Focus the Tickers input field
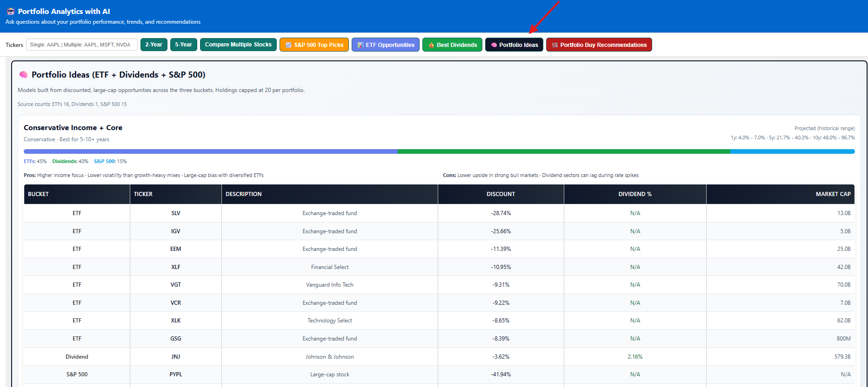This screenshot has width=868, height=387. 81,45
